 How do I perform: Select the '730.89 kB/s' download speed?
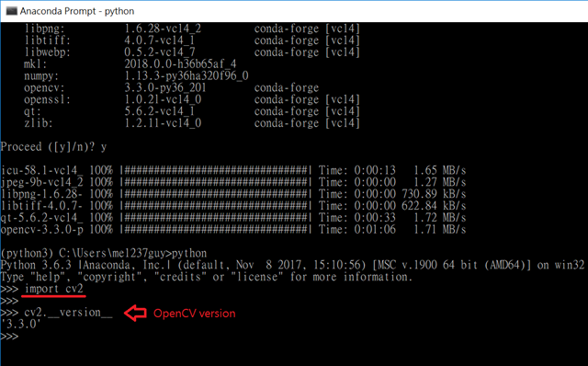pos(434,194)
